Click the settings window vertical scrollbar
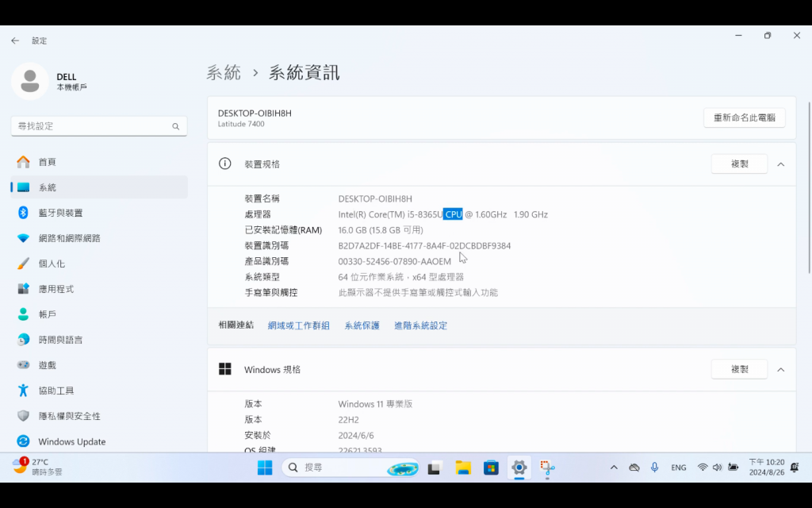 pos(810,187)
